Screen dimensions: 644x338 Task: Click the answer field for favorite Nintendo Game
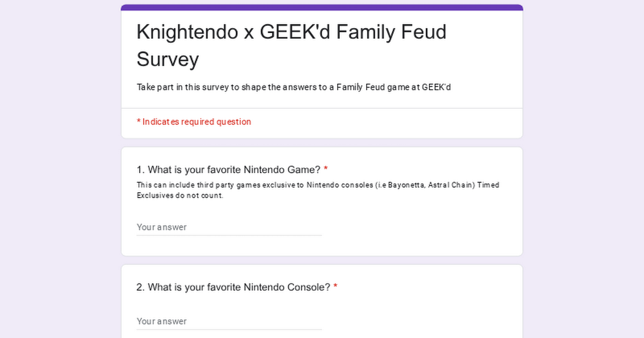229,227
